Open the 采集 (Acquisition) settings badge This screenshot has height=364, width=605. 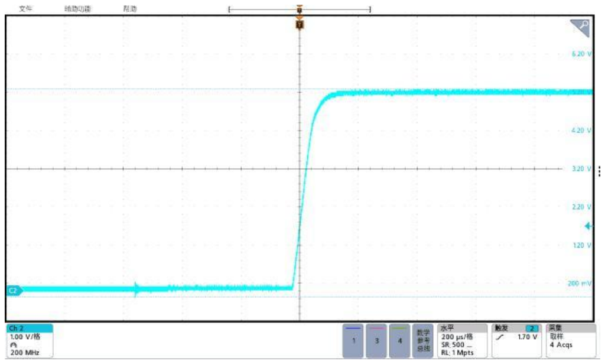(571, 341)
